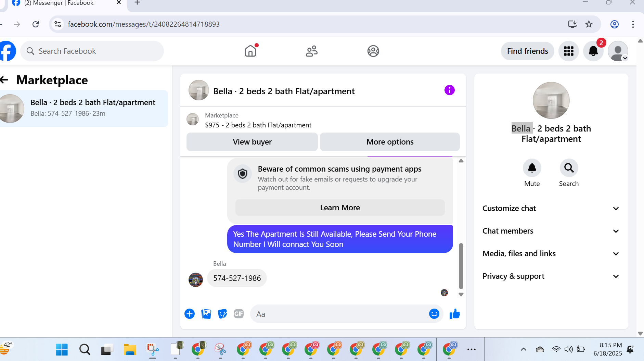This screenshot has height=361, width=644.
Task: Open the account profile avatar menu
Action: [618, 51]
